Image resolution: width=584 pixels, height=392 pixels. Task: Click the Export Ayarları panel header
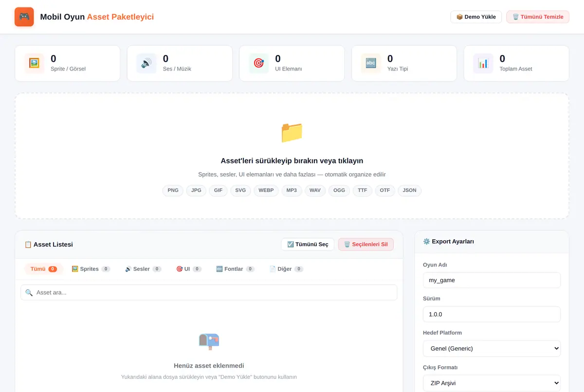point(492,242)
